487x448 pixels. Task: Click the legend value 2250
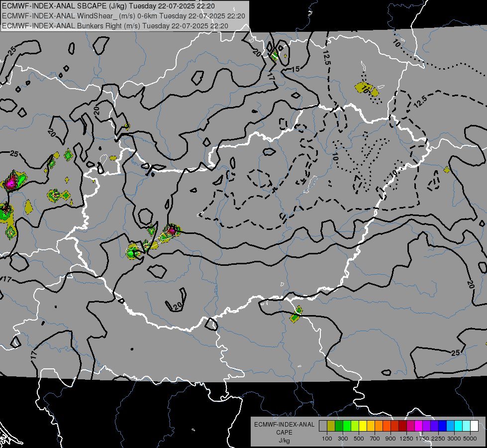tap(438, 439)
